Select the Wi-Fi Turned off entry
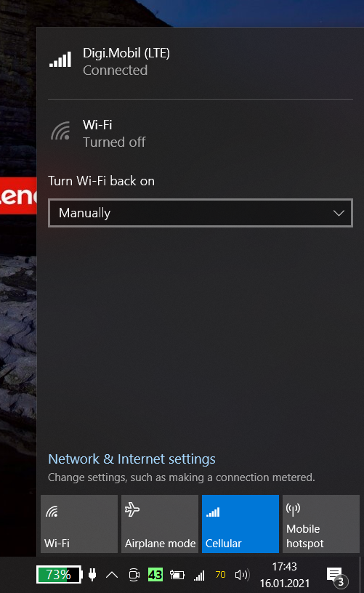Image resolution: width=364 pixels, height=593 pixels. click(201, 133)
